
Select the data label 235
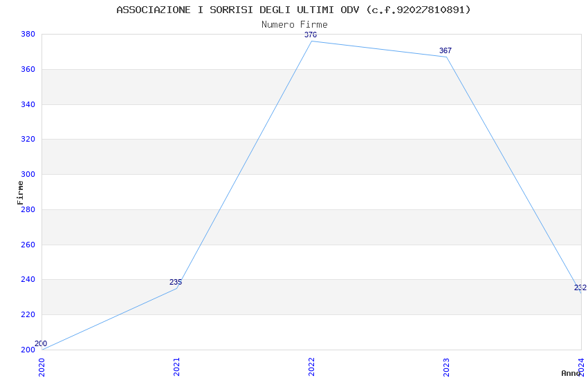tap(176, 282)
